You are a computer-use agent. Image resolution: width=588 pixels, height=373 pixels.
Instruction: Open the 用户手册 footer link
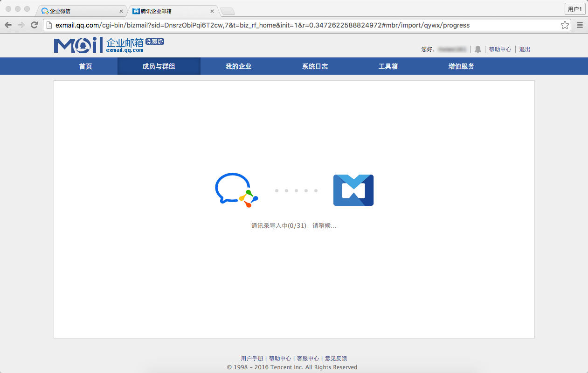click(252, 359)
